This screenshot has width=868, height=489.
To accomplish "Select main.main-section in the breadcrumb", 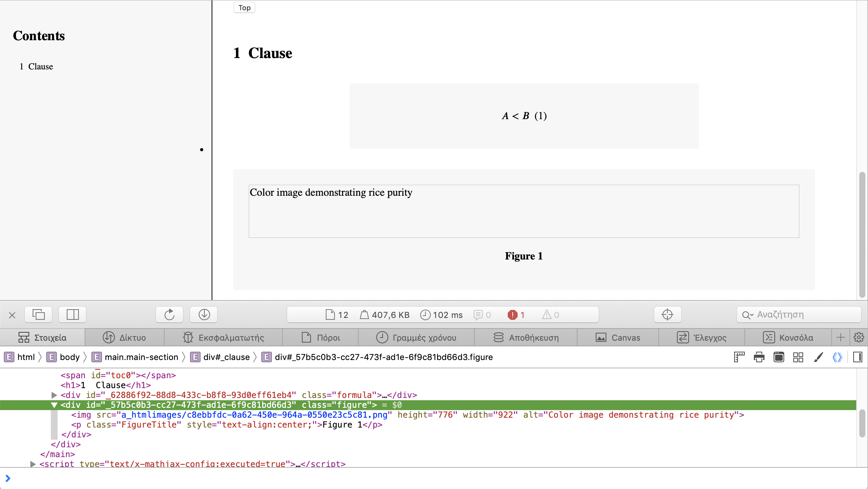I will pyautogui.click(x=135, y=357).
